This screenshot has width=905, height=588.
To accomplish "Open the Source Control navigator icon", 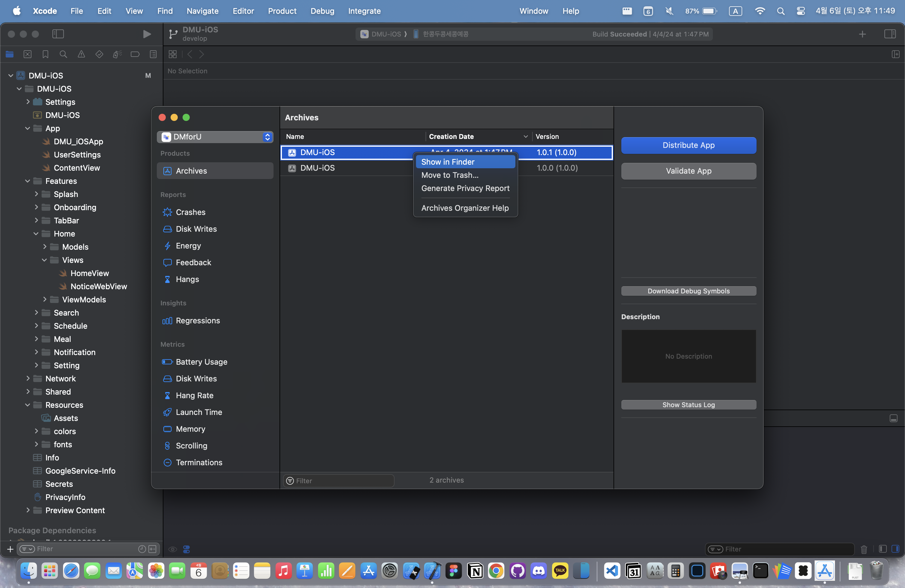I will [27, 54].
